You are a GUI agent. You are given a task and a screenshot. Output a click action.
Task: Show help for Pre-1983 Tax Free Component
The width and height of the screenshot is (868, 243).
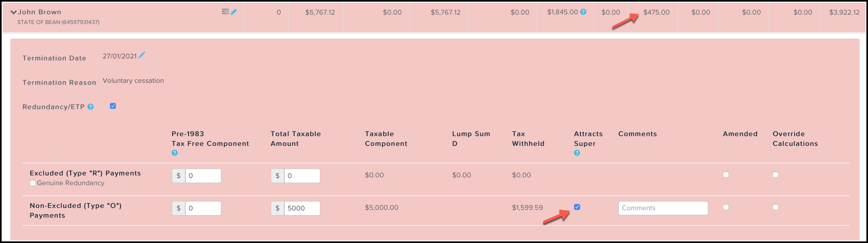click(175, 153)
